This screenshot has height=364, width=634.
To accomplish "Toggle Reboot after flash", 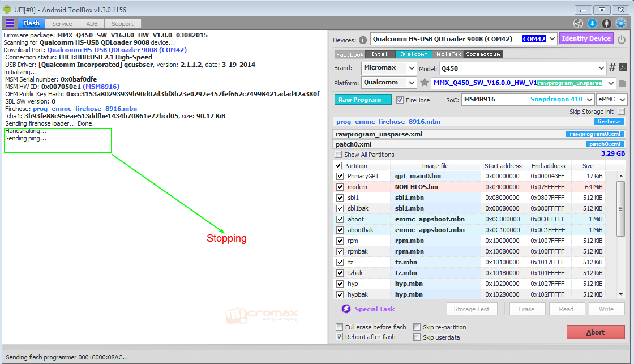I will coord(339,336).
